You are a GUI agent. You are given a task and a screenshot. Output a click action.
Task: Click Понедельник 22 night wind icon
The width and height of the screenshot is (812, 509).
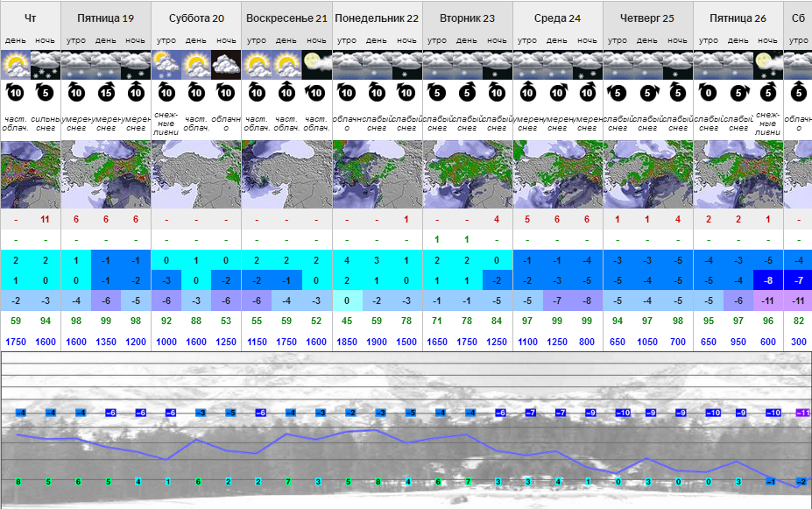tap(406, 92)
